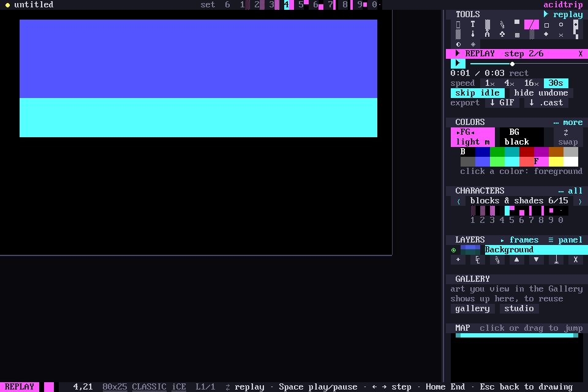The image size is (588, 392).
Task: Open the Layers panel menu
Action: (565, 240)
